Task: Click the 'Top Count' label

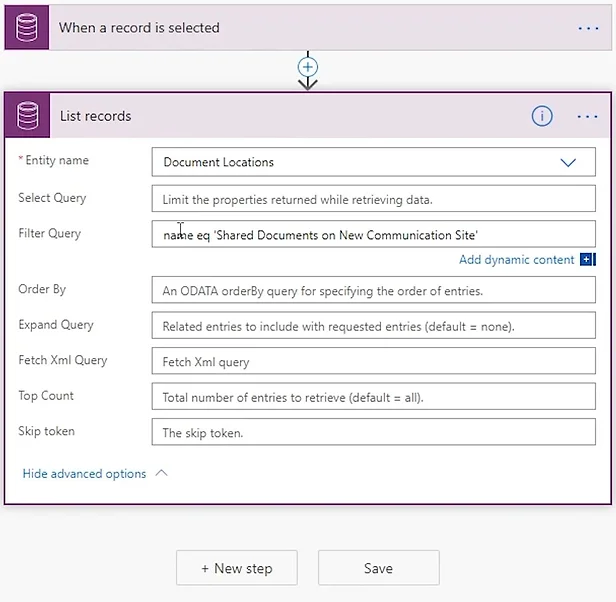Action: [x=46, y=396]
